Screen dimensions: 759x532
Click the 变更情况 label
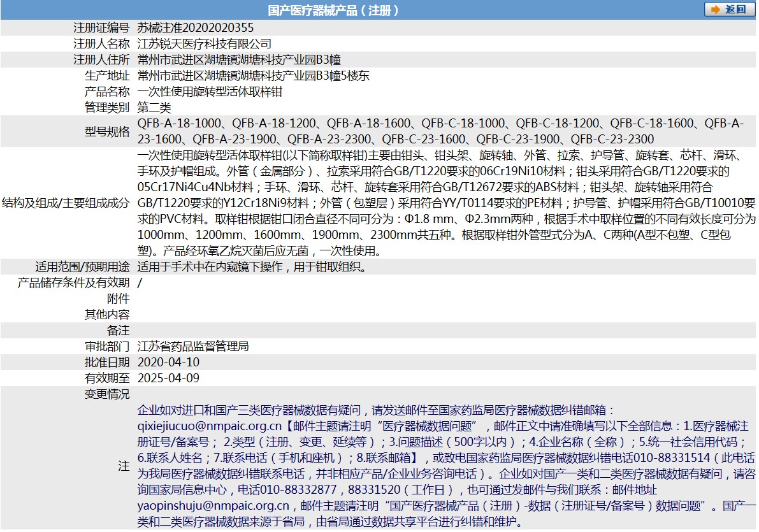coord(107,394)
